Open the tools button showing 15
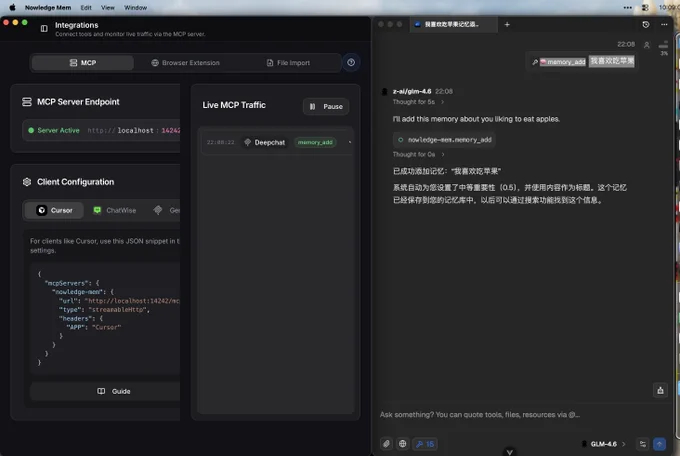 coord(425,444)
